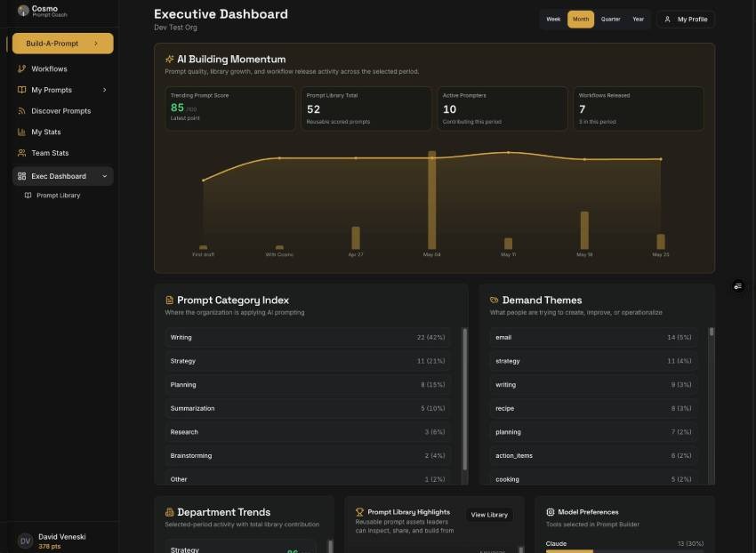Viewport: 756px width, 553px height.
Task: Select the Planning category row
Action: (308, 385)
